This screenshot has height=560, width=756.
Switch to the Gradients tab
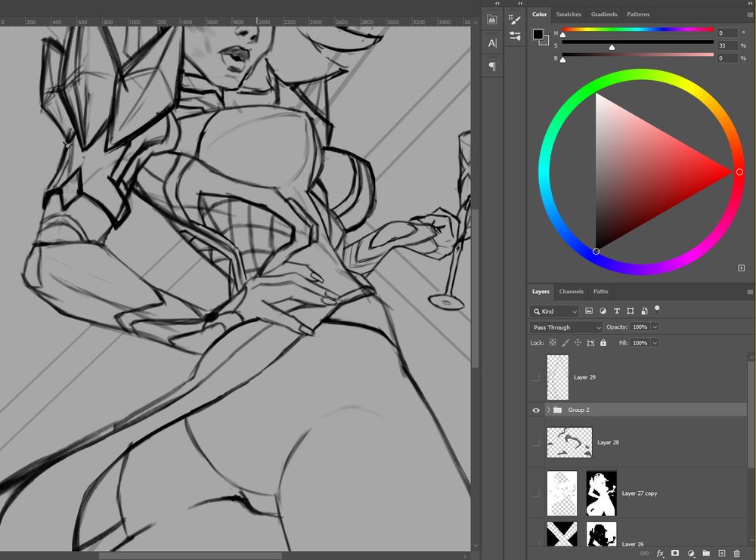click(603, 14)
